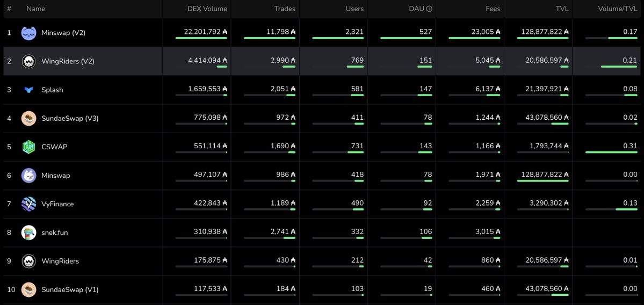
Task: Sort by TVL column header
Action: point(562,9)
